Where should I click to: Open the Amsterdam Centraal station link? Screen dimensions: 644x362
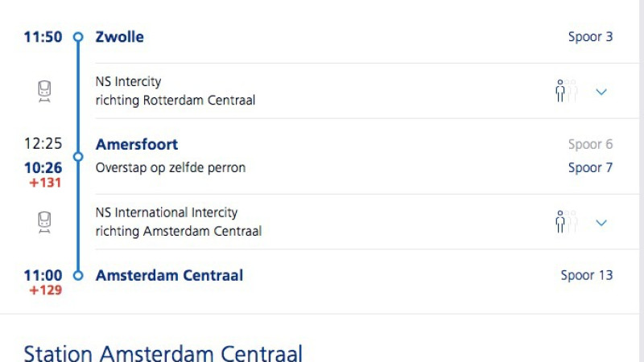point(169,275)
